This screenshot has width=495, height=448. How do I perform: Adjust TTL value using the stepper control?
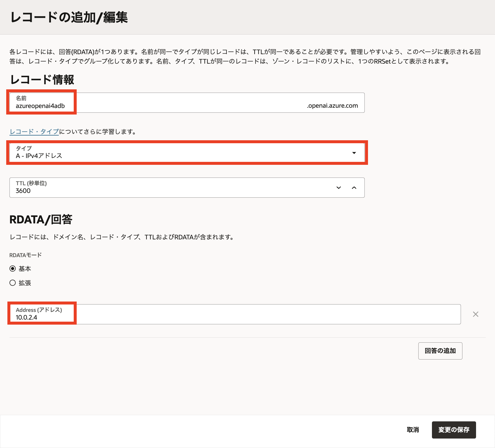coord(346,188)
